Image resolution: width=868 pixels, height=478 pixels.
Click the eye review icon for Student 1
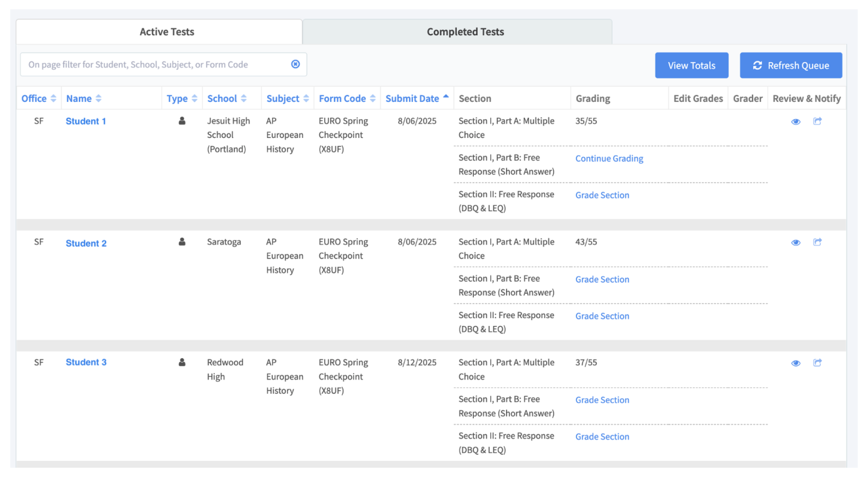click(x=796, y=122)
